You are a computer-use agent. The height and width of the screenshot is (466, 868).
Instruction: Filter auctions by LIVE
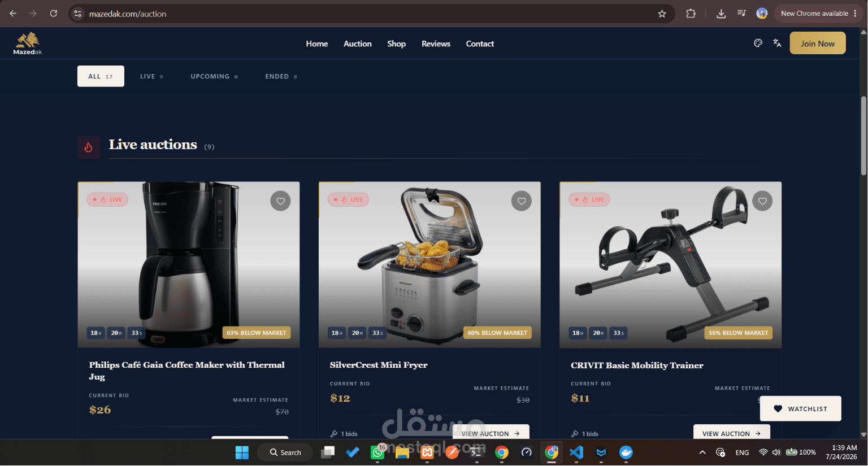(151, 76)
